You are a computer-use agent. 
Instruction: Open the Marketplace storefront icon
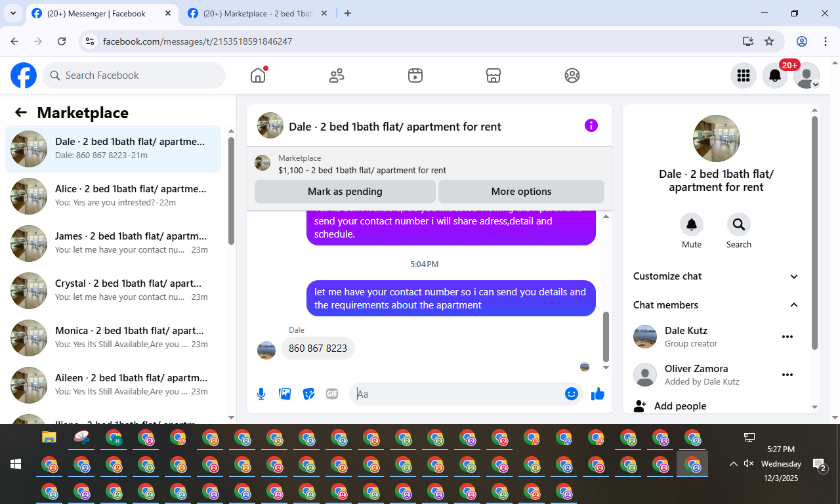point(493,75)
